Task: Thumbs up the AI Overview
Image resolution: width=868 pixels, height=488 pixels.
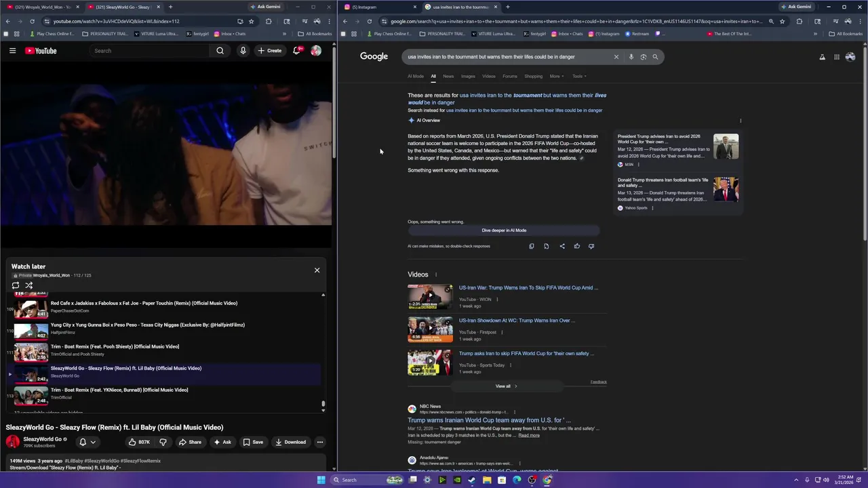Action: pos(577,246)
